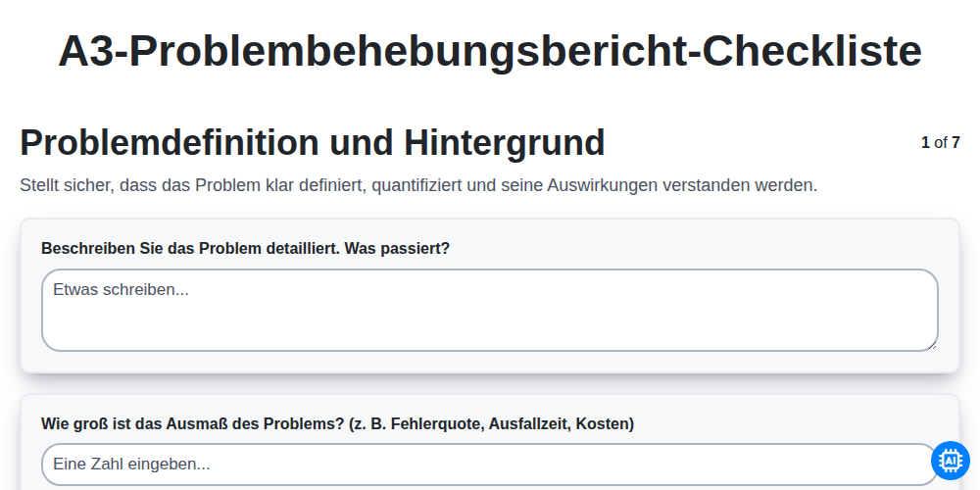Click the word 'Problemdefinition' in section heading
The image size is (980, 490).
click(x=170, y=142)
